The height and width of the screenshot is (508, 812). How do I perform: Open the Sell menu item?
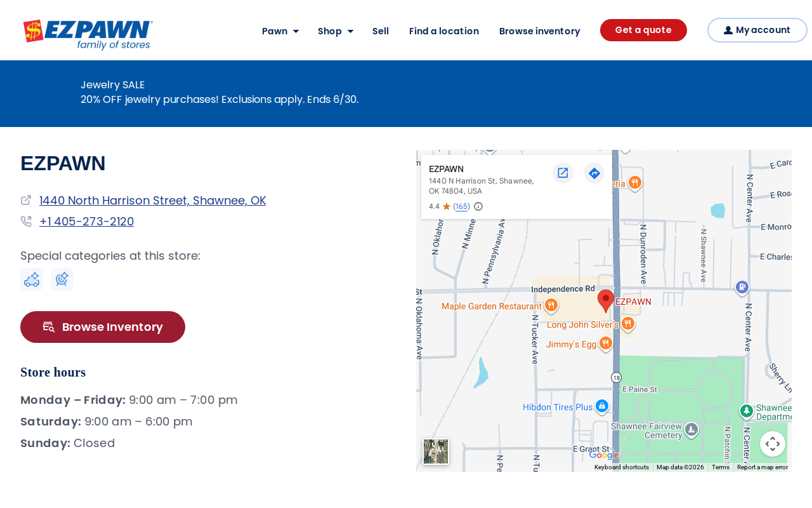pyautogui.click(x=381, y=31)
